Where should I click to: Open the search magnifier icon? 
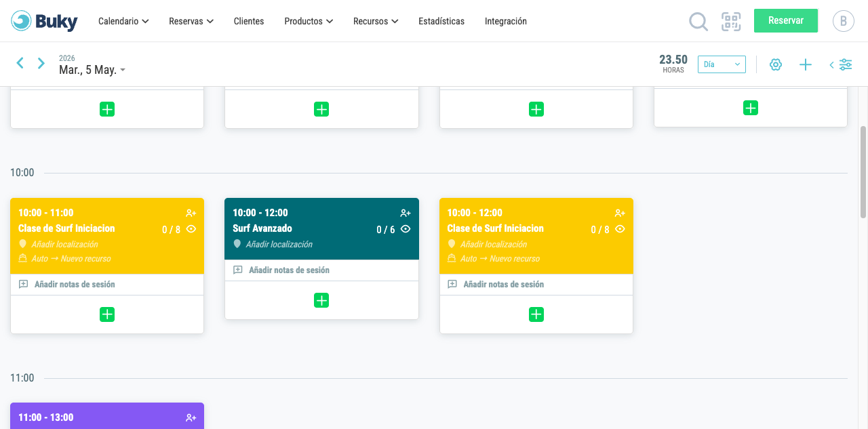tap(698, 22)
